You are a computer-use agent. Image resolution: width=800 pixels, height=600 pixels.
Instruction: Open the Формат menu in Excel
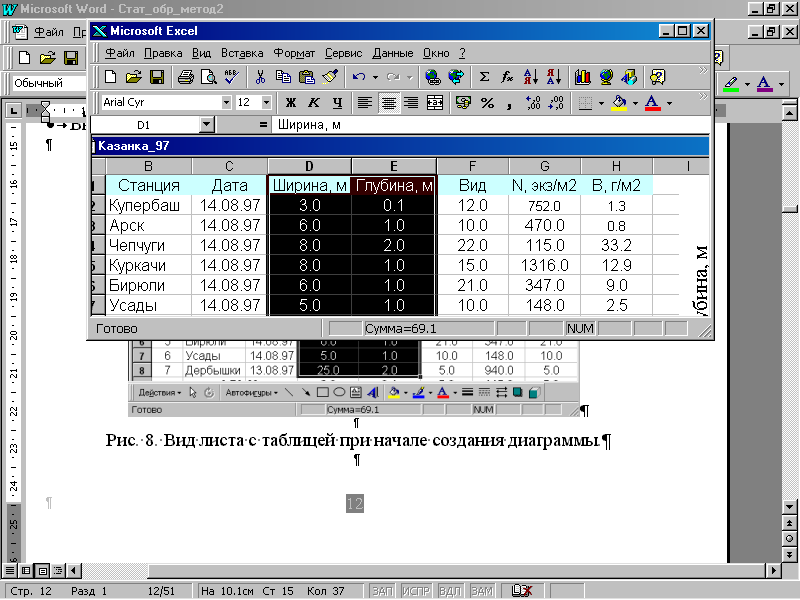[294, 53]
